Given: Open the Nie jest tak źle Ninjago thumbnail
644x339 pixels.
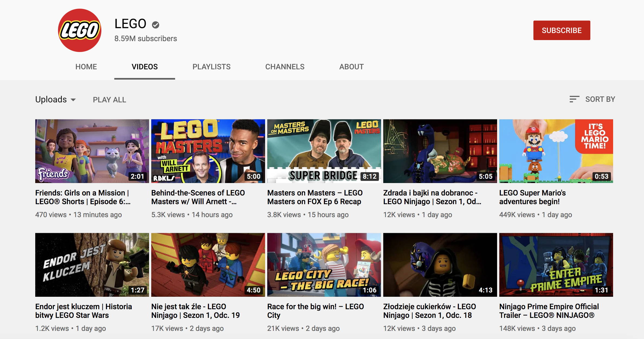Looking at the screenshot, I should click(208, 265).
